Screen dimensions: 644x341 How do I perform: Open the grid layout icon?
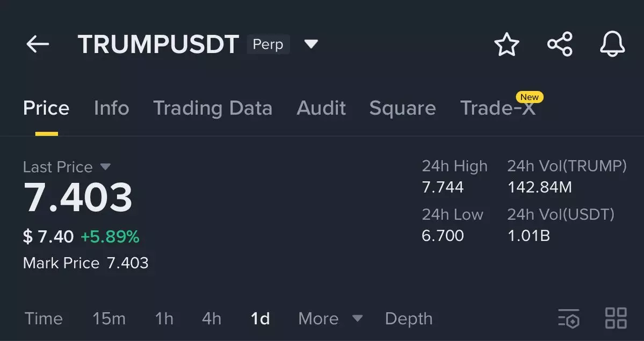point(616,318)
